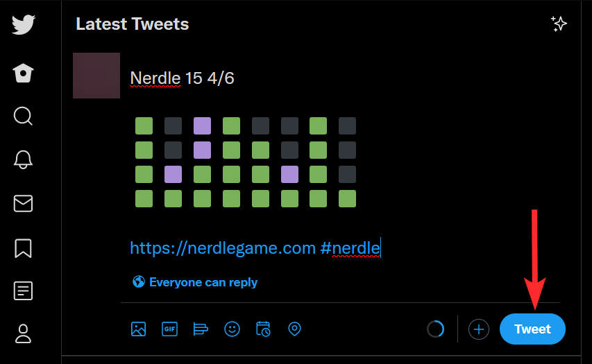Open the Explore search icon

click(x=23, y=116)
